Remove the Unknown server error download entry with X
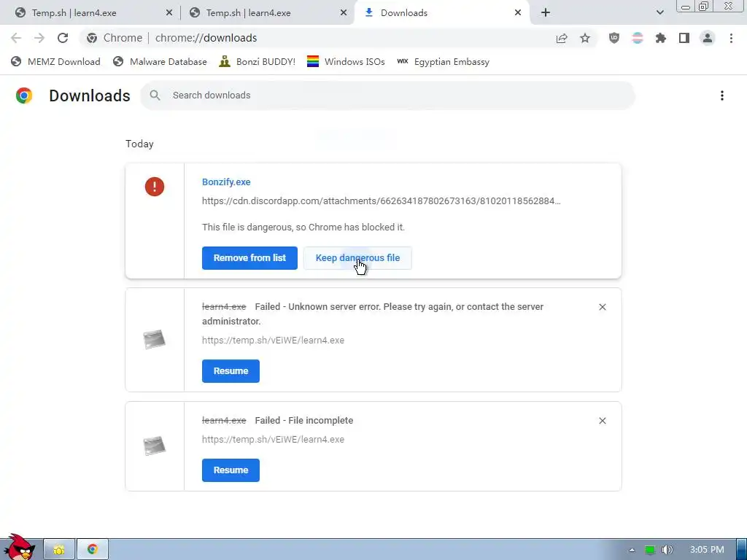 [602, 307]
